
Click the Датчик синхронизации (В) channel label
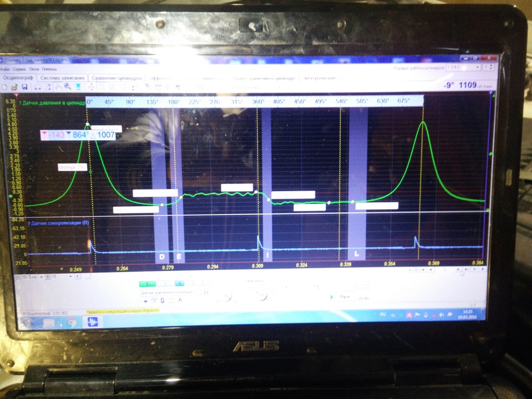click(58, 223)
